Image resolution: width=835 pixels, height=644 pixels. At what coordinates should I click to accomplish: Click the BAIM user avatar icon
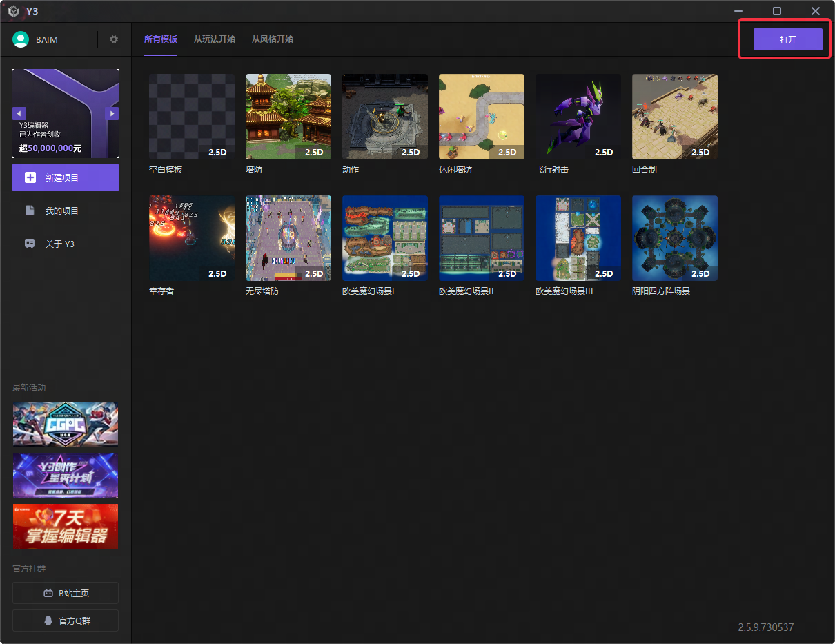pos(21,39)
